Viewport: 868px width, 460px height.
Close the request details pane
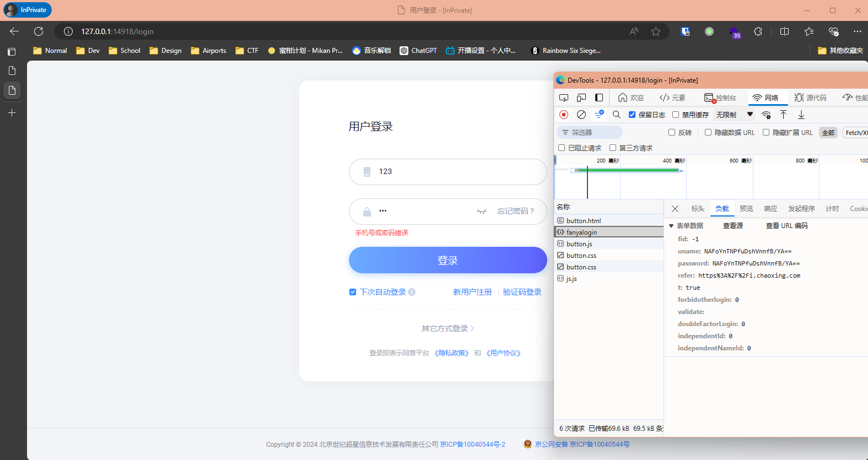click(675, 209)
